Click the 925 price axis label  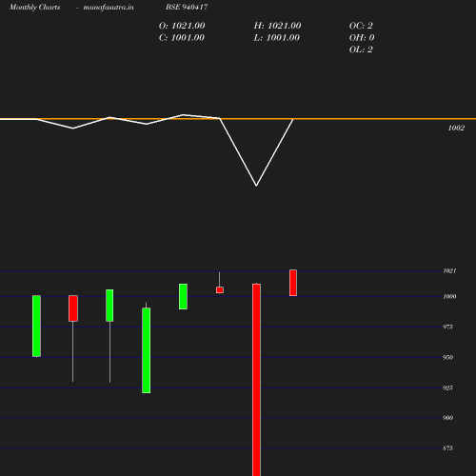tap(447, 387)
